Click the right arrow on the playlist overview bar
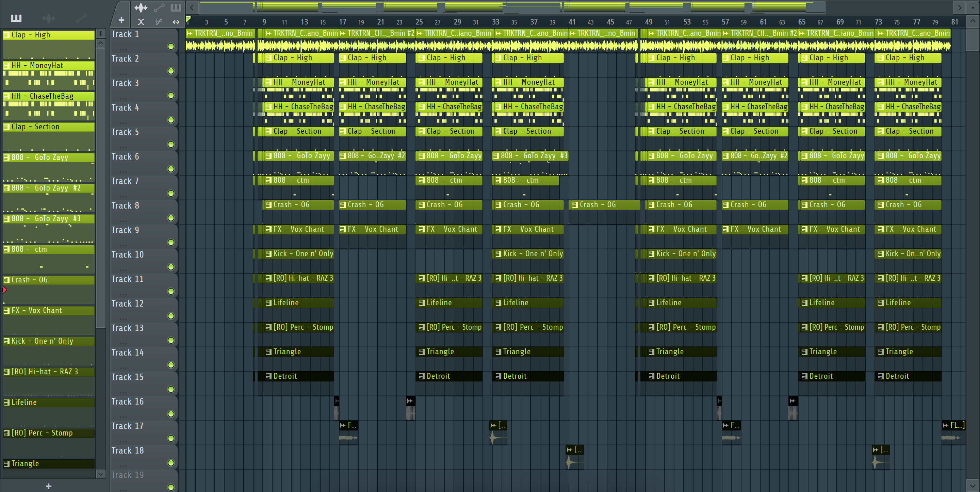The height and width of the screenshot is (492, 980). tap(960, 7)
